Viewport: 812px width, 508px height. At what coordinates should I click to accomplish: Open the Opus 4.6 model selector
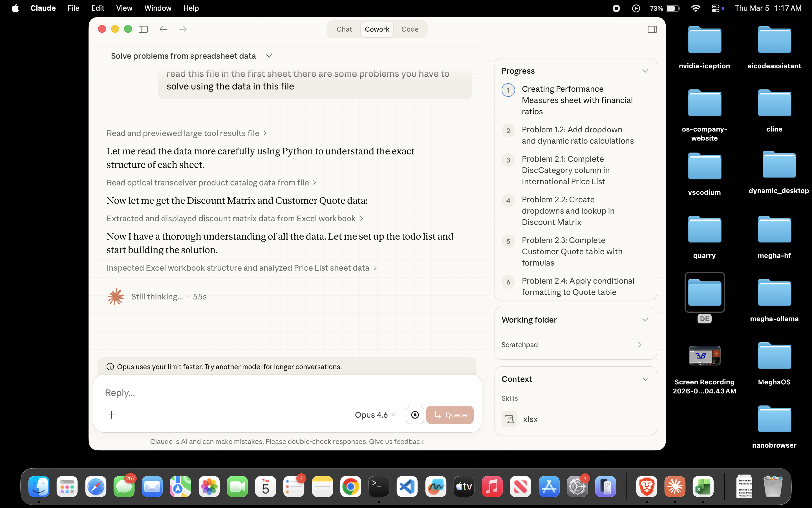[x=375, y=415]
